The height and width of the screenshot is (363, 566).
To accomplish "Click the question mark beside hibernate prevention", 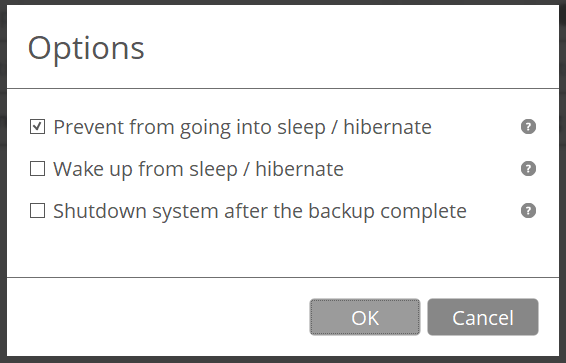I will pos(528,127).
